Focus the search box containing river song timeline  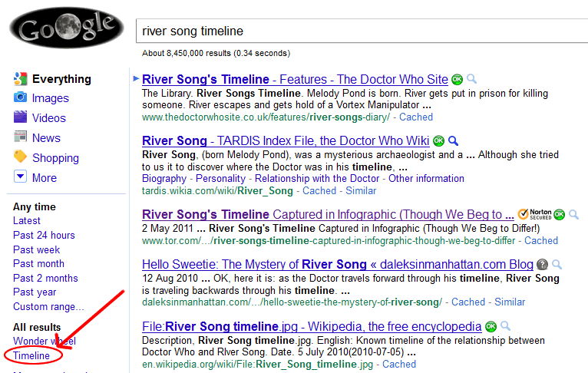point(362,31)
